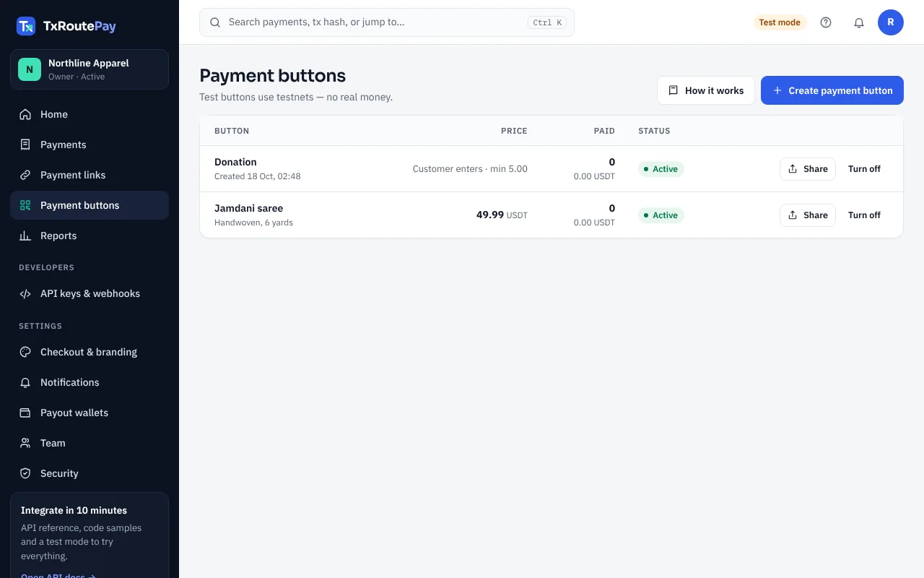Open Reports in sidebar
This screenshot has height=578, width=924.
(90, 236)
